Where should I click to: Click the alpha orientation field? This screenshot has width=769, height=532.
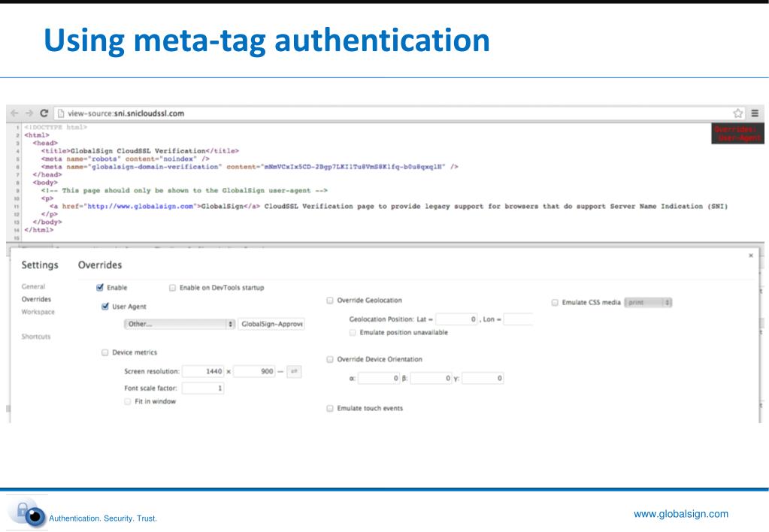pos(379,379)
